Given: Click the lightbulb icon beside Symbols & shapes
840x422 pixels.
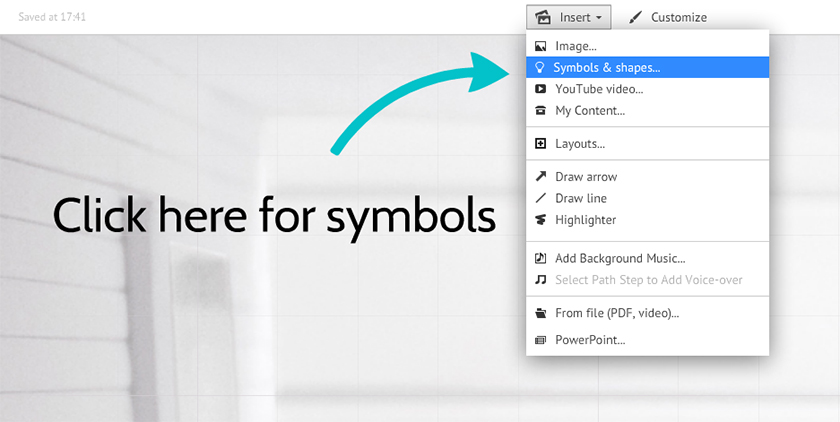Looking at the screenshot, I should 540,67.
